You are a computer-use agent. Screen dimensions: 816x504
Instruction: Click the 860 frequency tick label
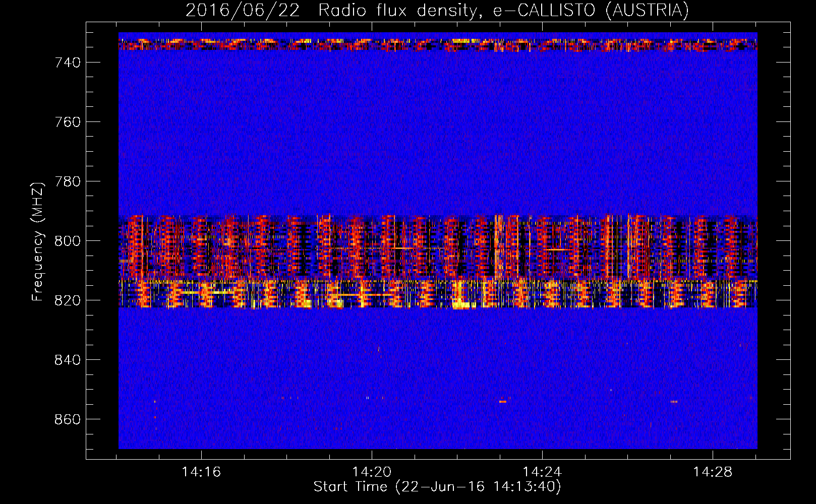(x=68, y=419)
